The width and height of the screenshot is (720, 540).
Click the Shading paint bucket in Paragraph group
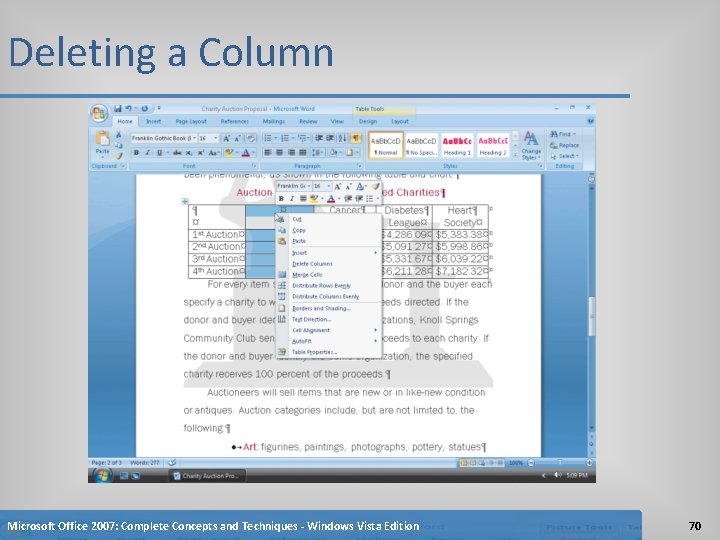coord(333,152)
